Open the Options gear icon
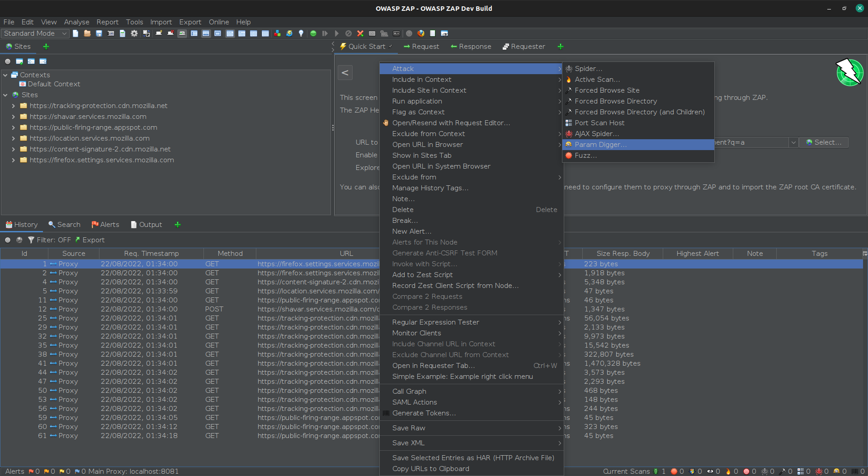868x476 pixels. 134,33
